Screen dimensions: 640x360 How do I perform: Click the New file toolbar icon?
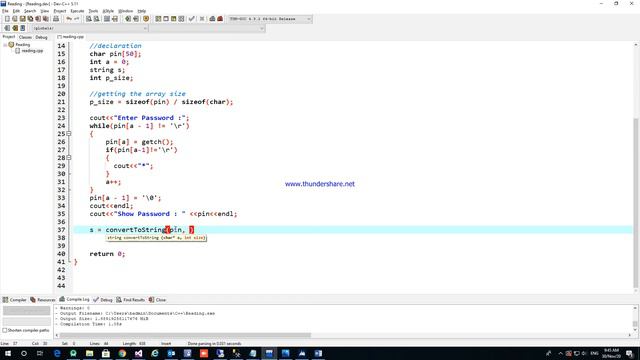[x=7, y=19]
